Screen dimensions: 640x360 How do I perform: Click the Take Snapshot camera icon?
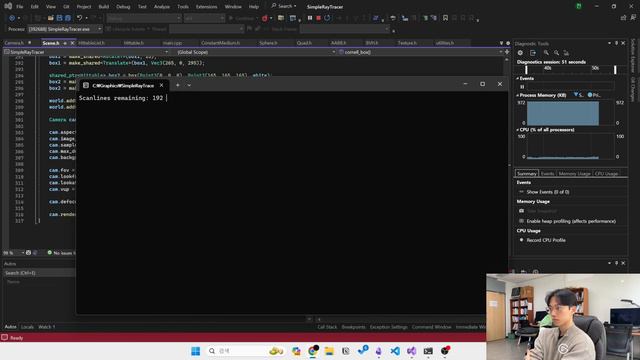pyautogui.click(x=521, y=211)
